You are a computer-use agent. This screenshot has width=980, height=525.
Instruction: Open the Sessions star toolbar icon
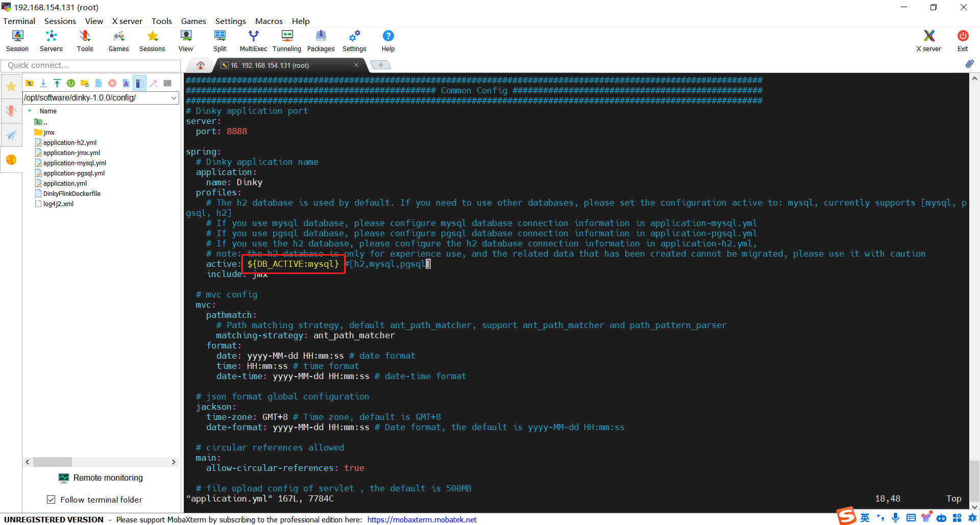tap(152, 41)
